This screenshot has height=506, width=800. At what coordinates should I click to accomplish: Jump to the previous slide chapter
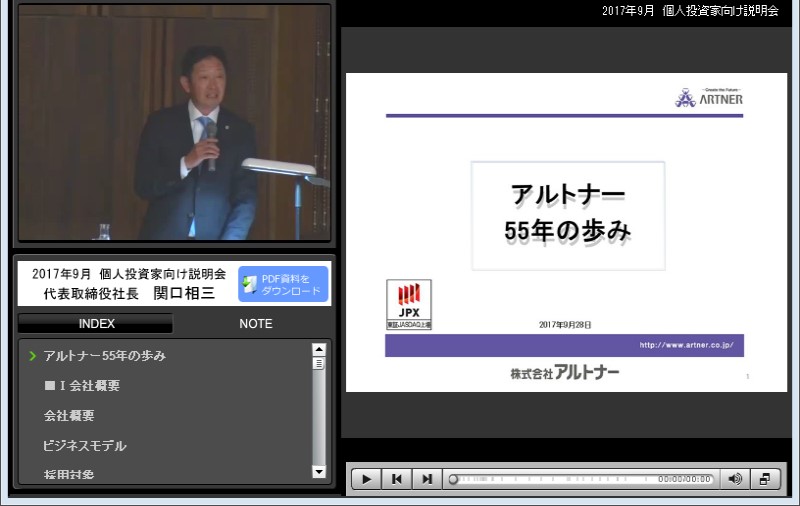point(396,479)
